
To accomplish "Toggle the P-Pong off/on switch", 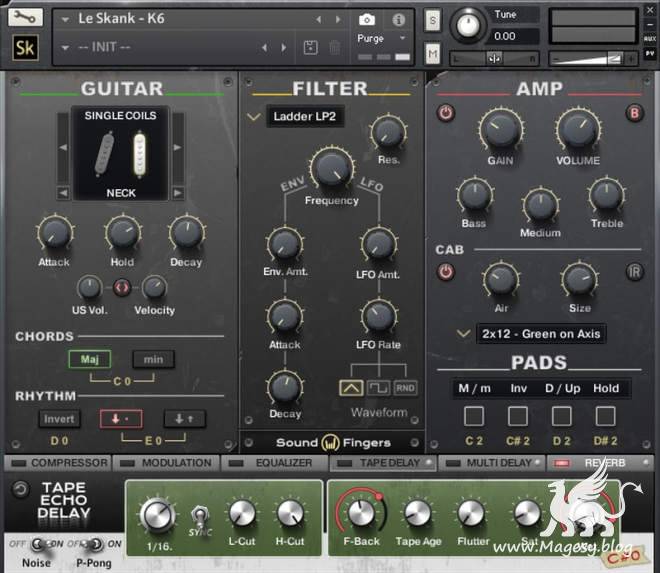I will [95, 544].
